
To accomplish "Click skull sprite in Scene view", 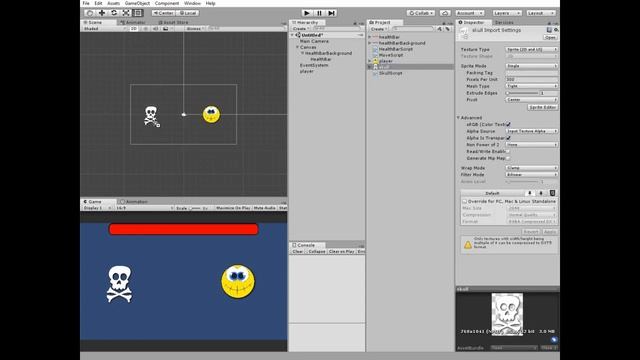I will click(151, 116).
